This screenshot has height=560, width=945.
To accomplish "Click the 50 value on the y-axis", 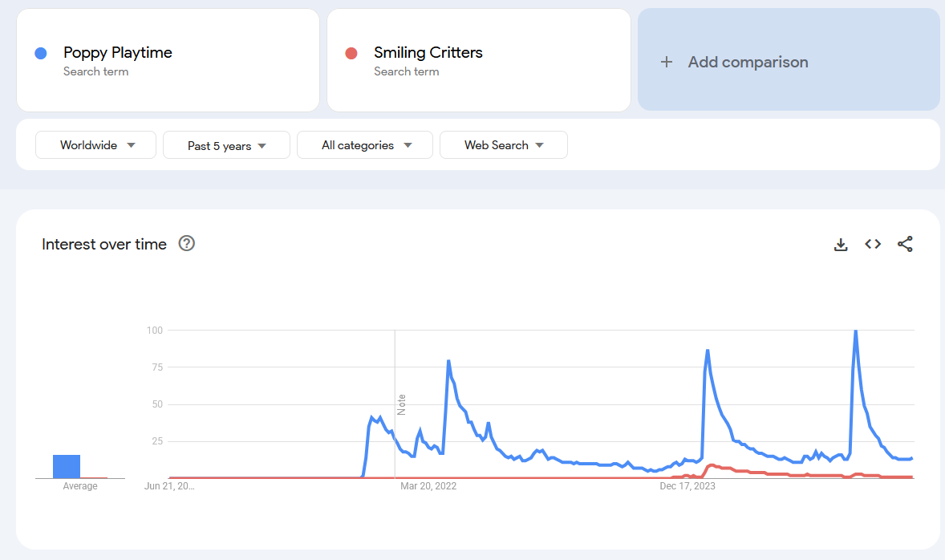I will point(157,404).
